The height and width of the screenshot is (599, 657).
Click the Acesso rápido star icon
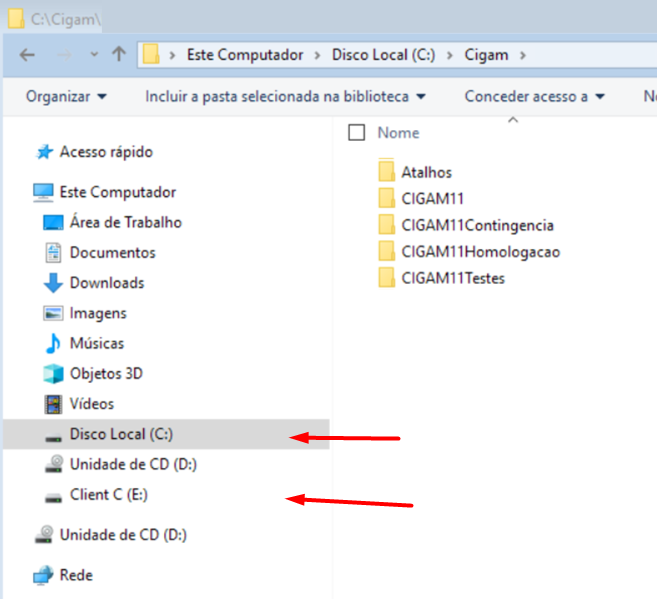pyautogui.click(x=44, y=152)
